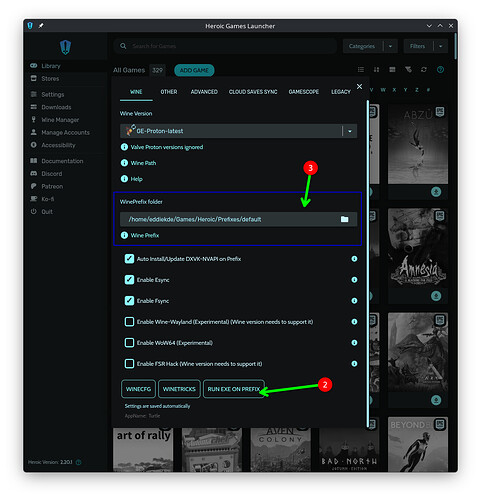
Task: Click the refresh library icon
Action: (x=424, y=69)
